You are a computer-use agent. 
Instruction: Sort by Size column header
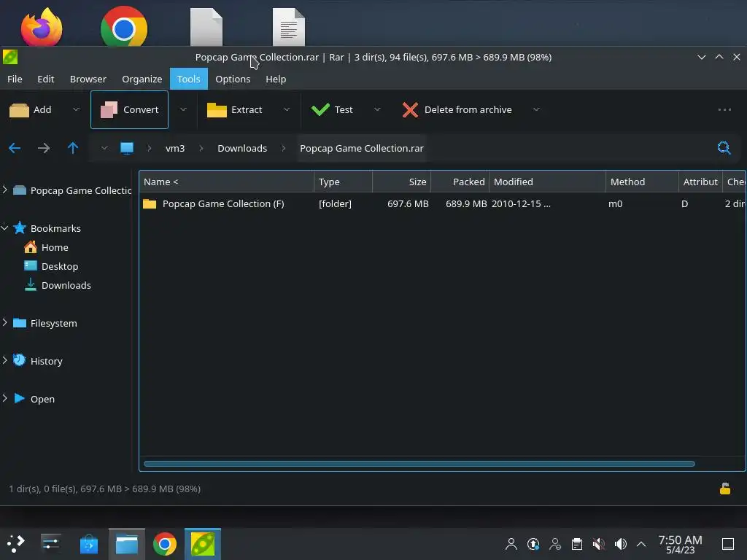[x=402, y=182]
